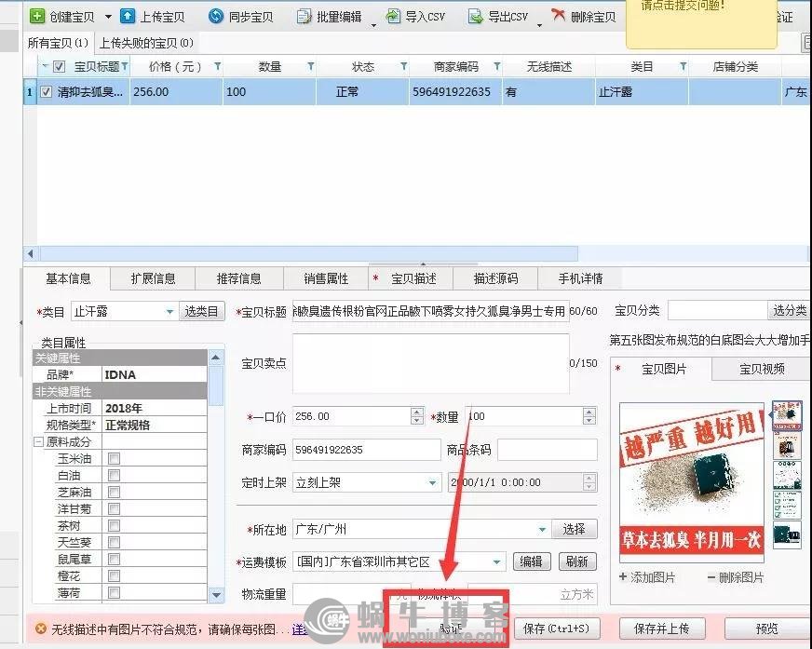Click the 创建宝贝 create item icon
The height and width of the screenshot is (649, 812).
coord(37,16)
